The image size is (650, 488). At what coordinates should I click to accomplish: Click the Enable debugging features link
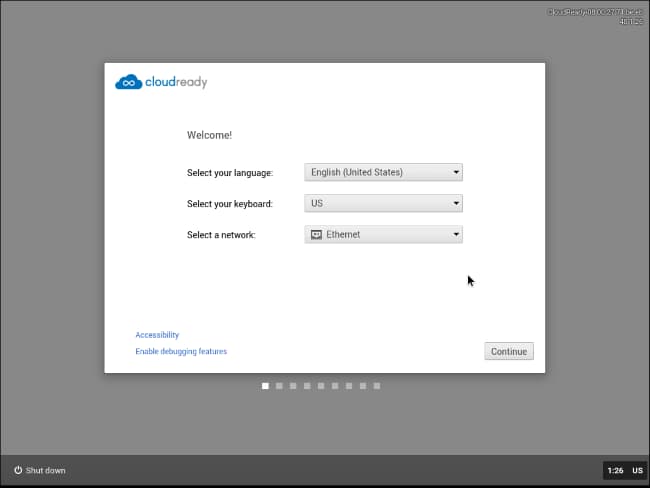click(181, 352)
